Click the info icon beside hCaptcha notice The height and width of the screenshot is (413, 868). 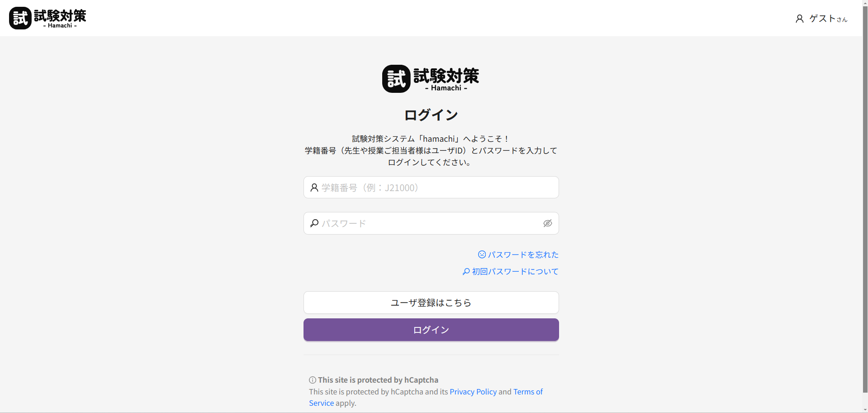coord(312,380)
